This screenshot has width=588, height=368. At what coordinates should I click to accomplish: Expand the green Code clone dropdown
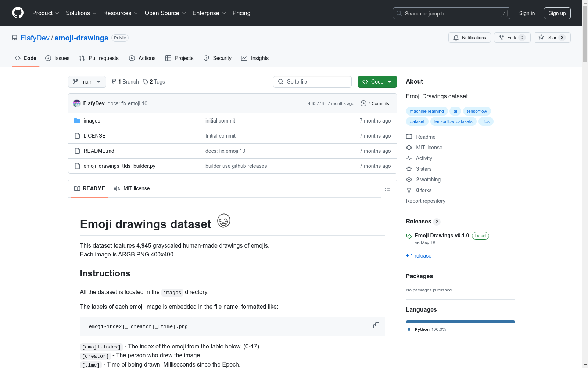[x=377, y=82]
